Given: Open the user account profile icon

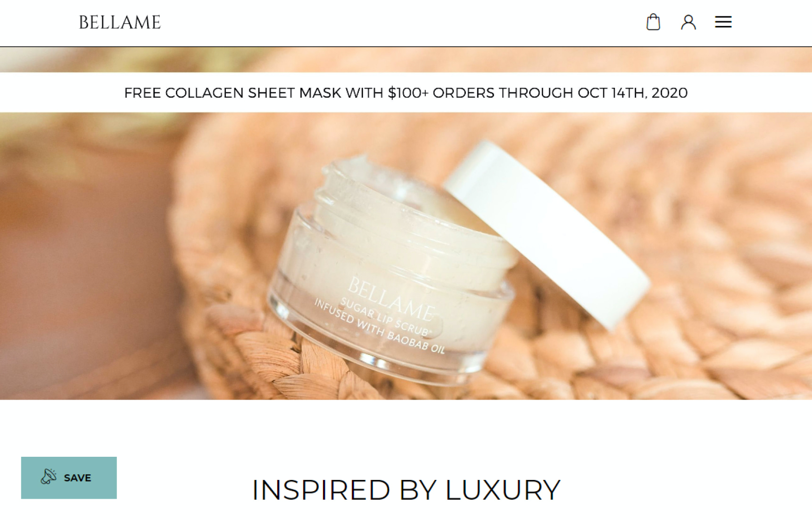Looking at the screenshot, I should (x=688, y=22).
